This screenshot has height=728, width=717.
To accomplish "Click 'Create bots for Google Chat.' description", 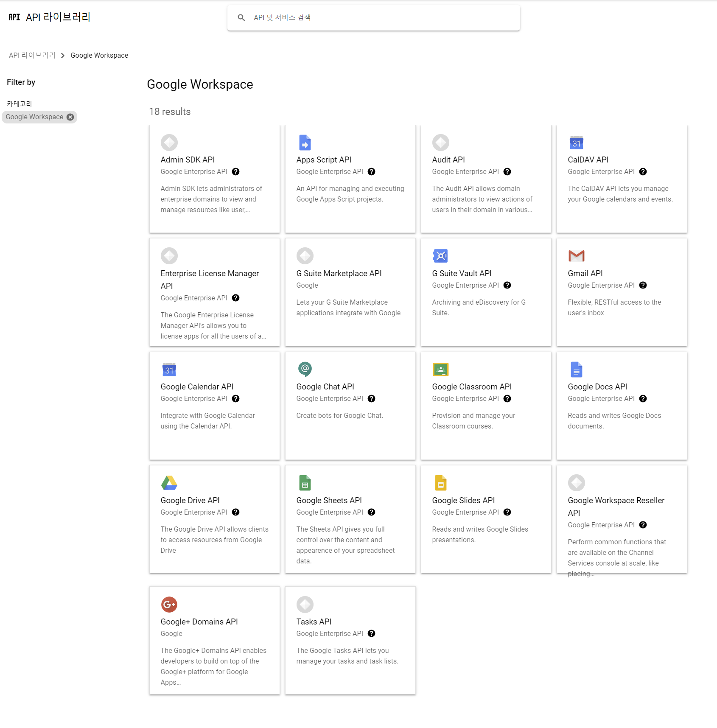I will [339, 416].
